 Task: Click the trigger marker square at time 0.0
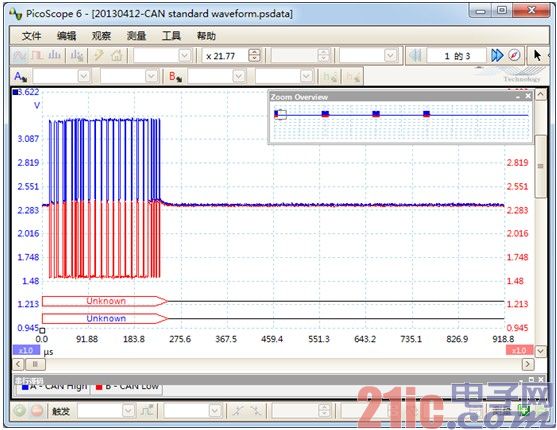[42, 330]
